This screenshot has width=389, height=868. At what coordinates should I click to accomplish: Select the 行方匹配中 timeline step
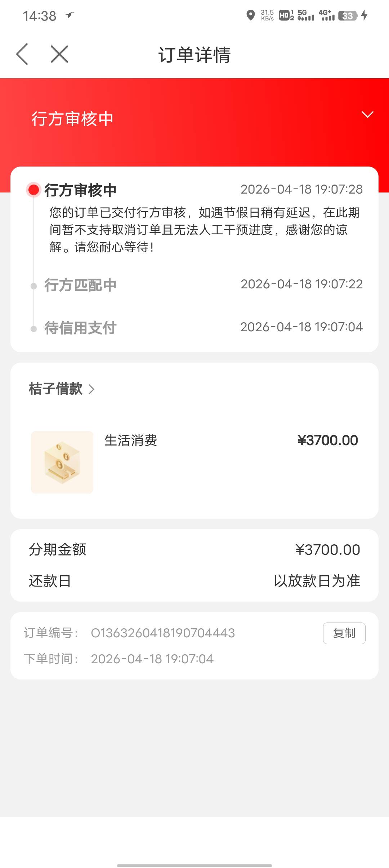[x=80, y=285]
